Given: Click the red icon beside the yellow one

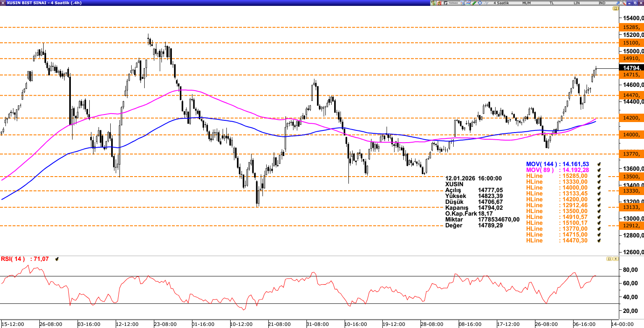Looking at the screenshot, I should 439,3.
